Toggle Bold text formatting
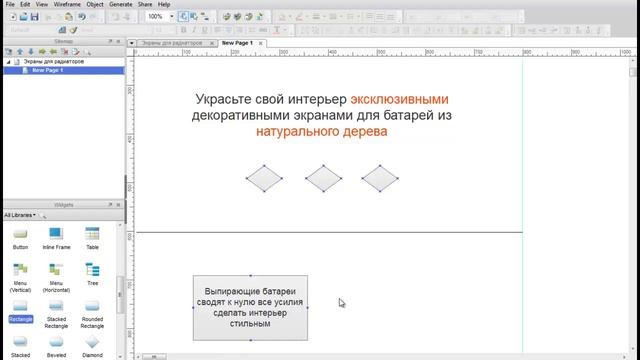Image resolution: width=640 pixels, height=360 pixels. click(x=184, y=30)
